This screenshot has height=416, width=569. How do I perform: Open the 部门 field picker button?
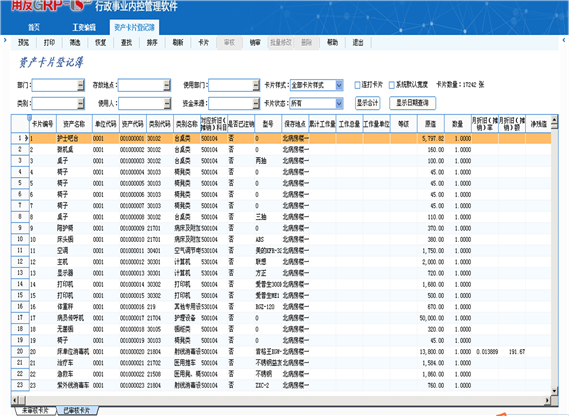tap(81, 85)
